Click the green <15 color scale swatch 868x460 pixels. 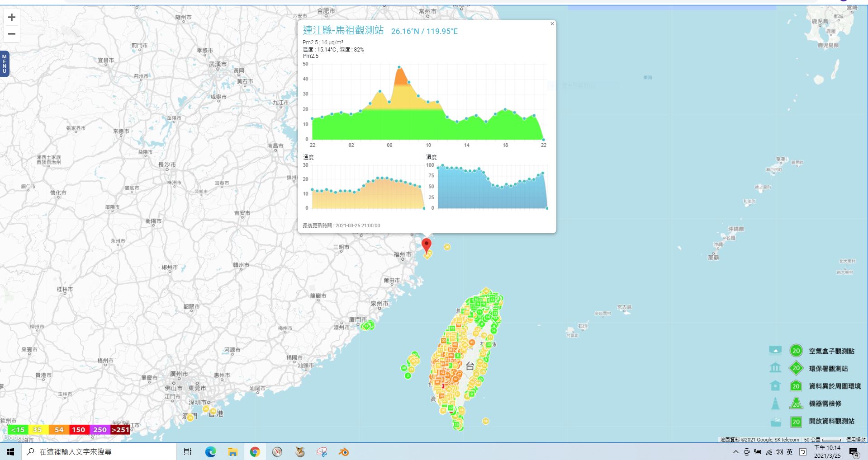click(18, 430)
